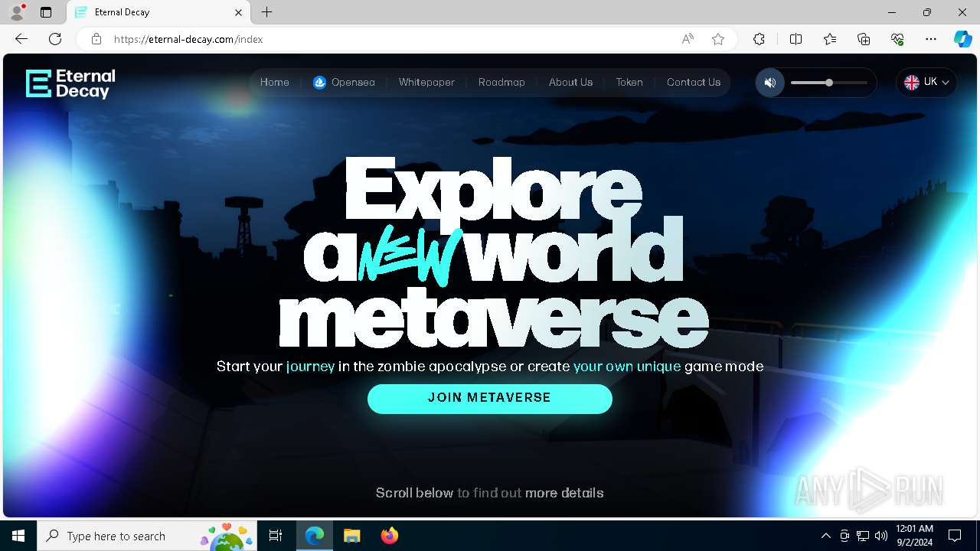
Task: Click the JOIN METAVERSE button
Action: [x=490, y=399]
